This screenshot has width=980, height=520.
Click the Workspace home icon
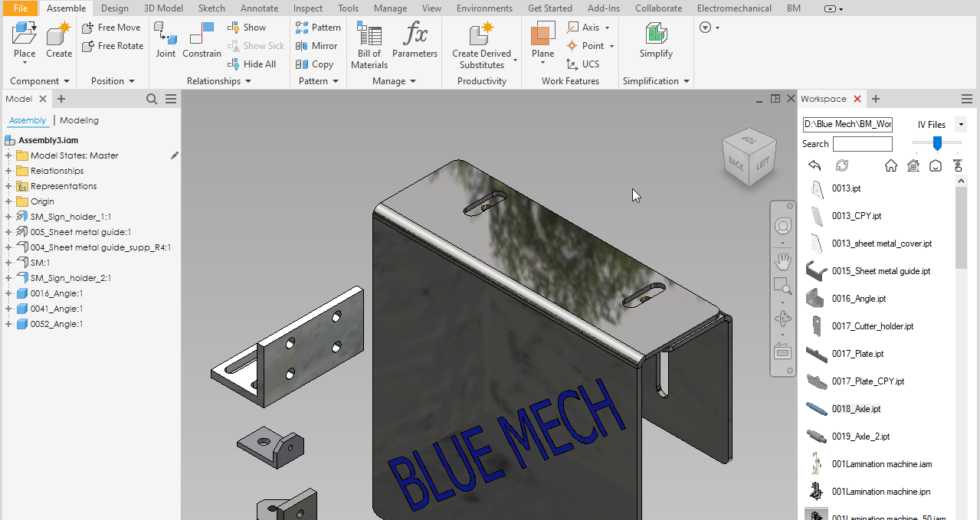890,165
